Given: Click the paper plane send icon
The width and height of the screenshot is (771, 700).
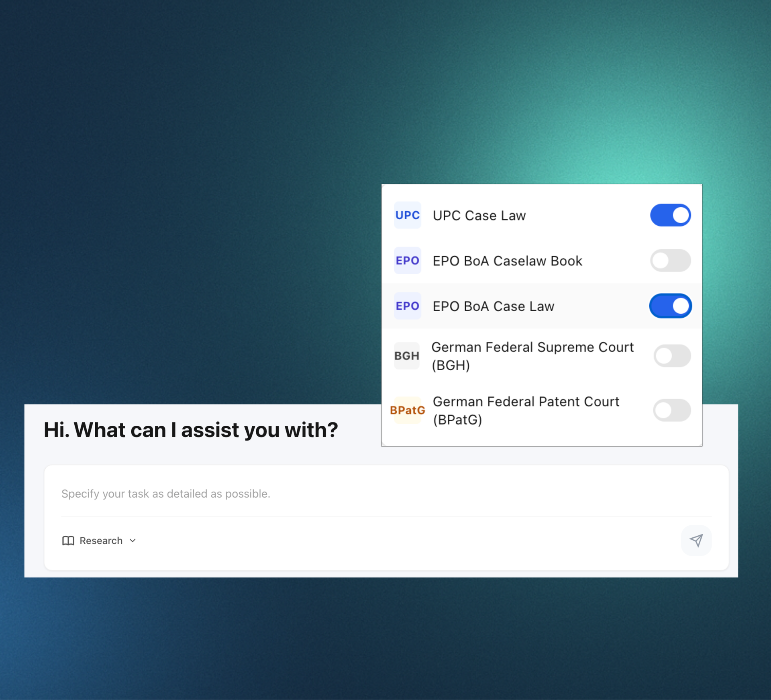Looking at the screenshot, I should click(x=696, y=540).
